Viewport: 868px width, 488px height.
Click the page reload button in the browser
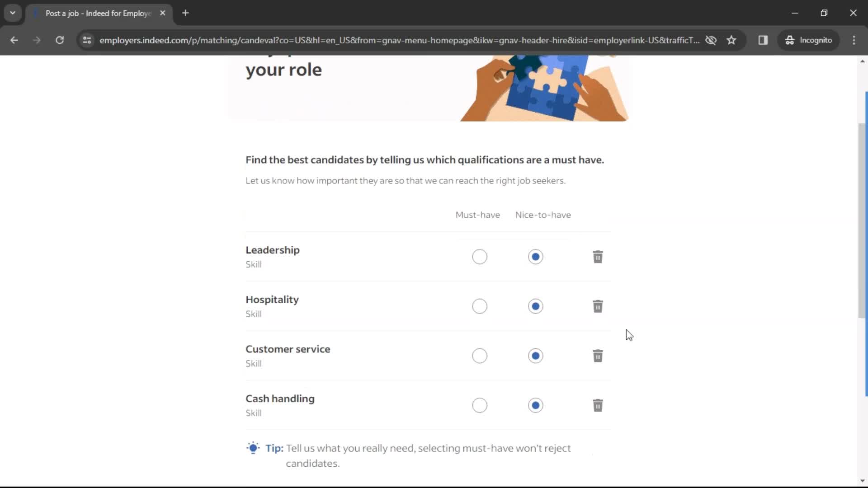coord(60,40)
